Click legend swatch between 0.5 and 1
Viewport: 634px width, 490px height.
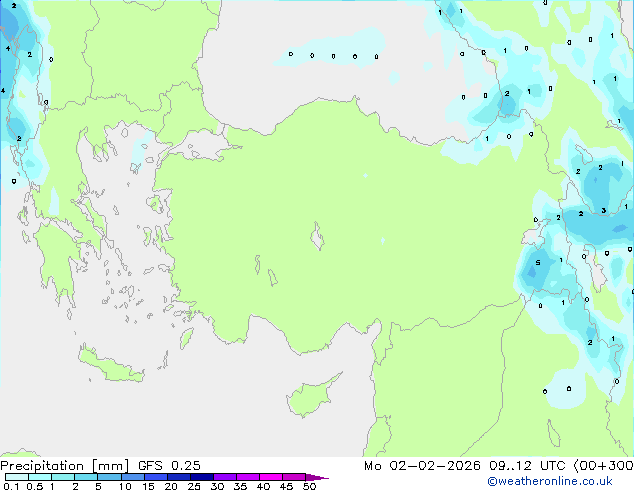tap(40, 477)
